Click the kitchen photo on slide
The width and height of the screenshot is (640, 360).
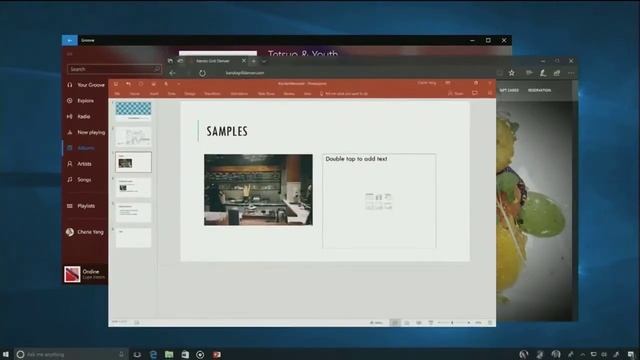click(258, 190)
